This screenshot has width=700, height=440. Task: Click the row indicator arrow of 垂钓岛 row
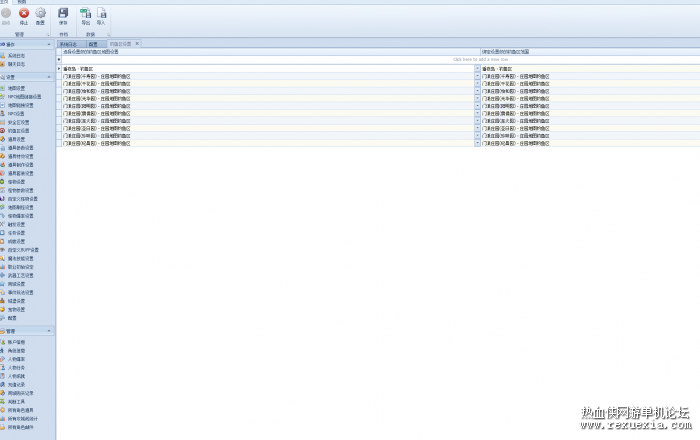pyautogui.click(x=59, y=69)
